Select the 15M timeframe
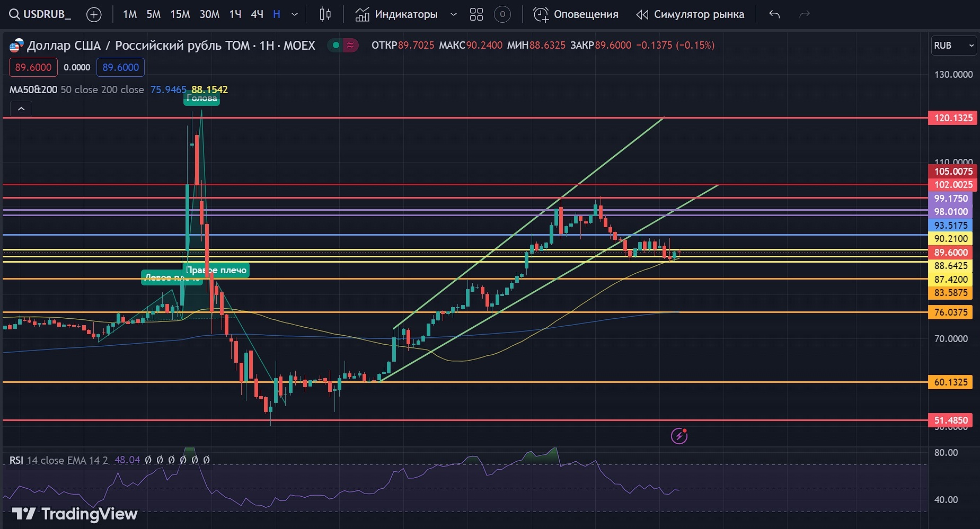The width and height of the screenshot is (980, 529). point(180,15)
